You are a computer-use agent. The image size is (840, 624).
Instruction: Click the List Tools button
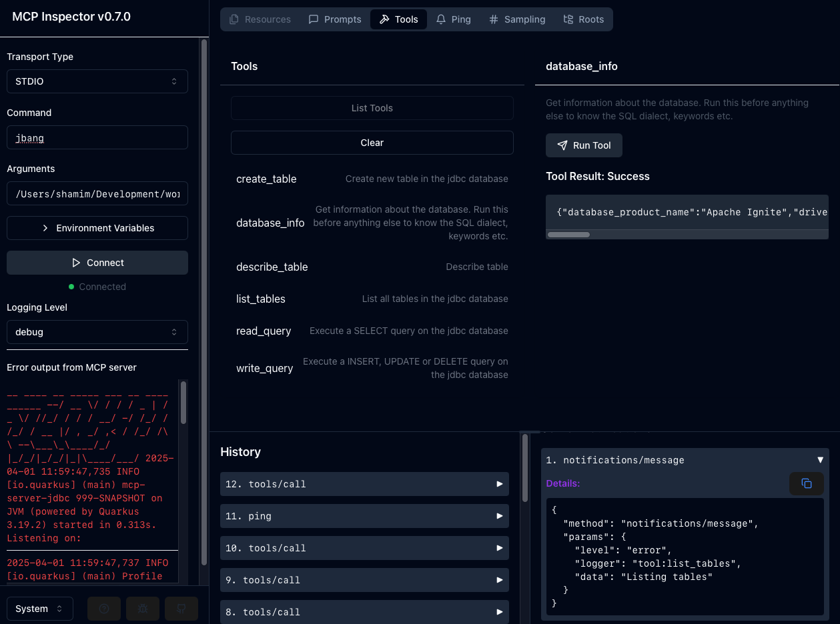[x=372, y=108]
